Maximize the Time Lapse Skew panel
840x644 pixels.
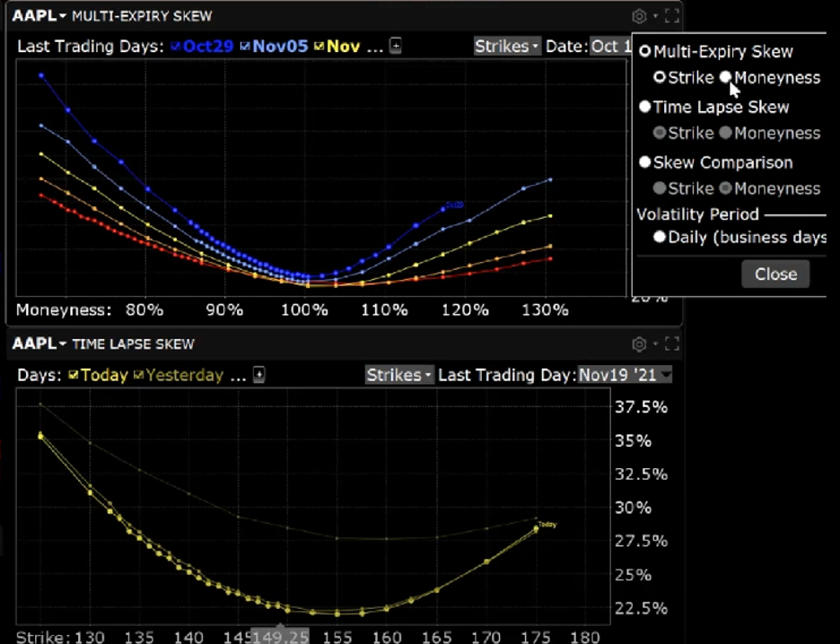[x=672, y=344]
